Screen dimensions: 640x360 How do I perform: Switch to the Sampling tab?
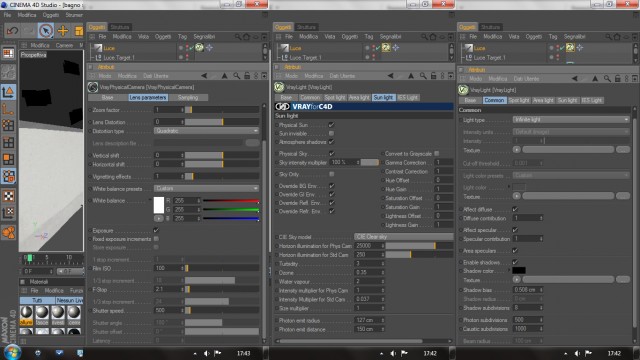[188, 98]
